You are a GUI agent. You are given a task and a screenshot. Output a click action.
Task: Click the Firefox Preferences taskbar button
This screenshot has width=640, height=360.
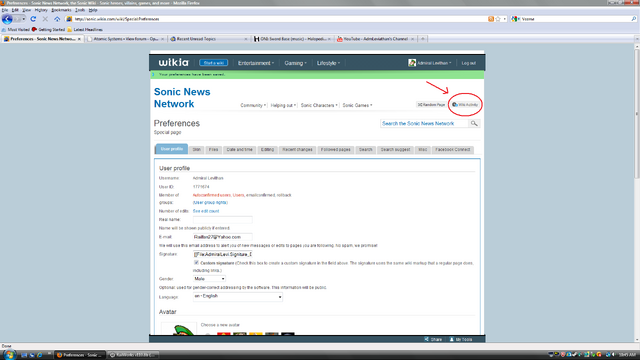point(80,355)
